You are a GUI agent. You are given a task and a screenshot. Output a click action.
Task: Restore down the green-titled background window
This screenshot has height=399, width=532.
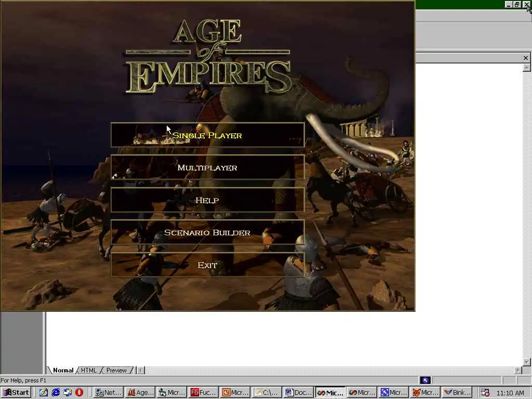(517, 4)
